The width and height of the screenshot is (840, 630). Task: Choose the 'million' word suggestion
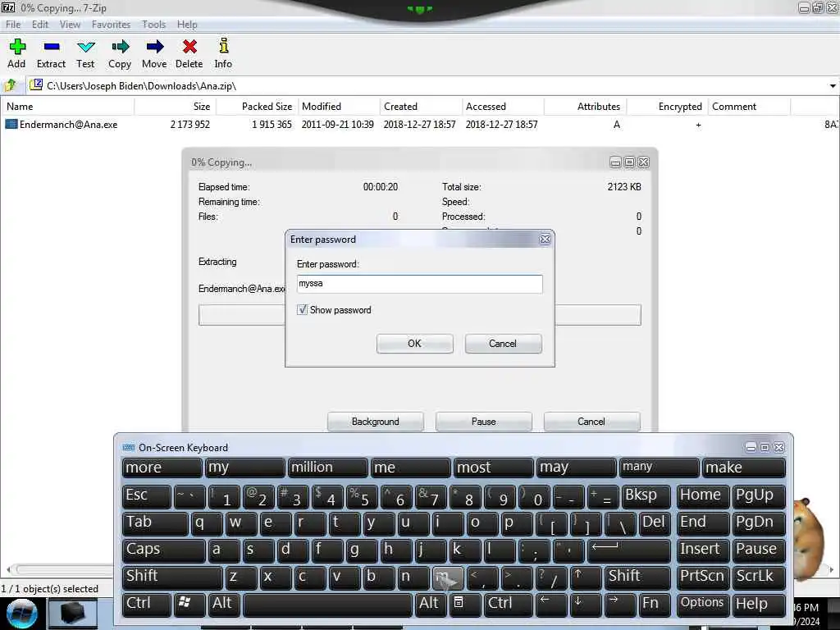[x=328, y=468]
